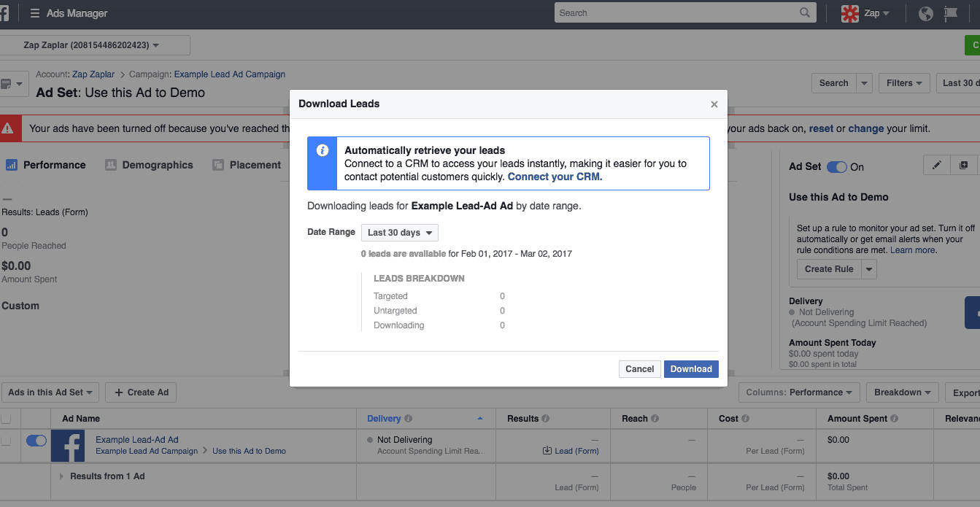This screenshot has height=507, width=980.
Task: Open the globe notifications icon
Action: tap(926, 13)
